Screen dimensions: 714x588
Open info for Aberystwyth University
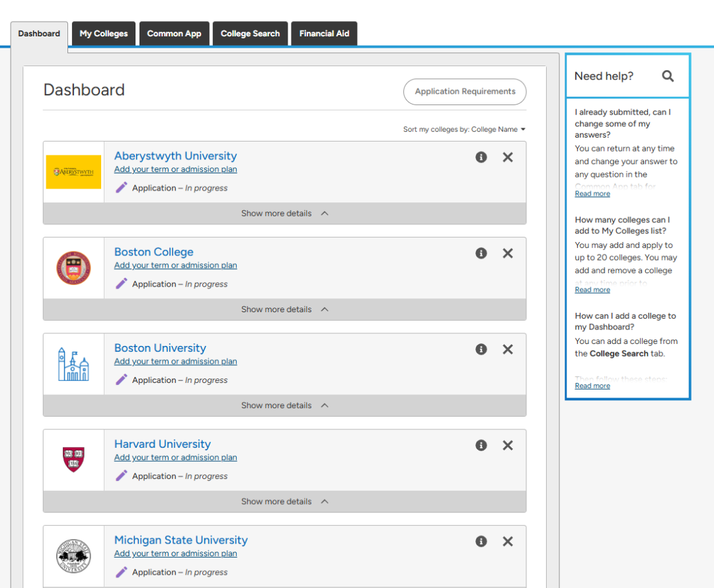point(481,157)
